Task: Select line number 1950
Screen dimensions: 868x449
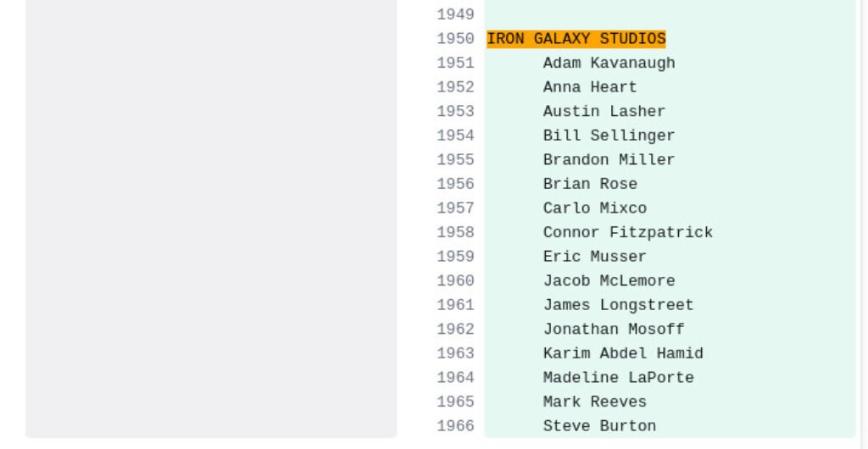Action: point(455,39)
